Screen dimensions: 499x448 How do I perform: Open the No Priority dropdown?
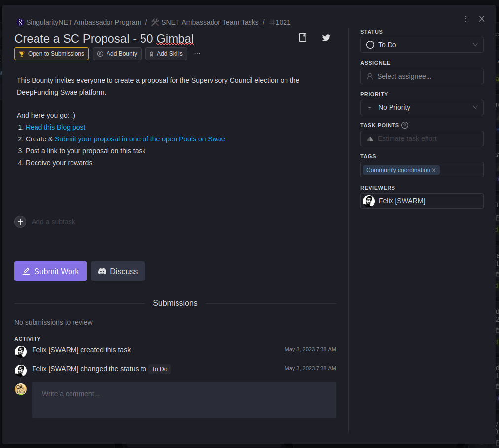click(422, 107)
